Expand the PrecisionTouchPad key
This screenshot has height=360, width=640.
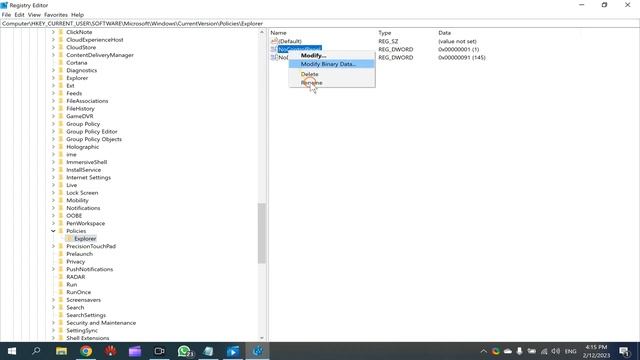click(x=53, y=246)
